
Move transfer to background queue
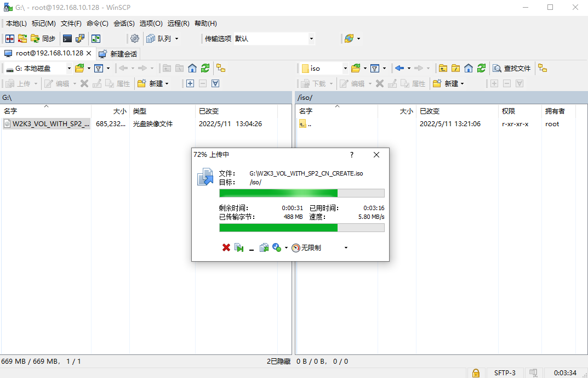264,248
